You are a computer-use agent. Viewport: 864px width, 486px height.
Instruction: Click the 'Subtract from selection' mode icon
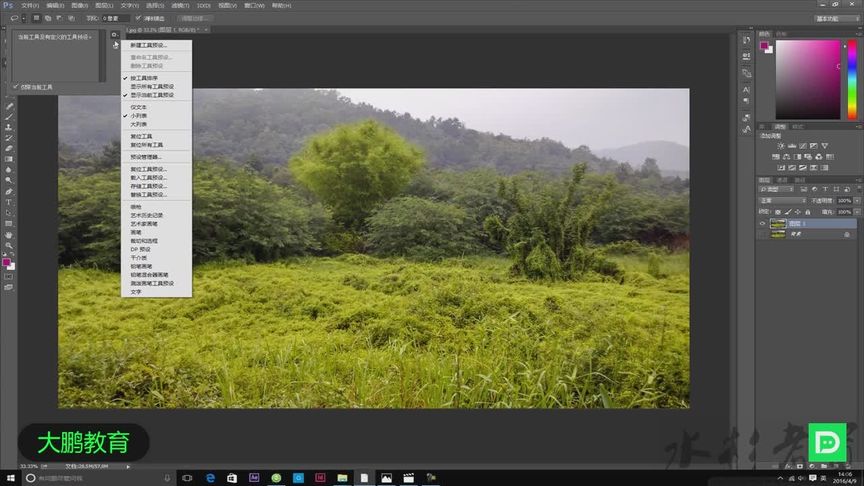tap(60, 18)
